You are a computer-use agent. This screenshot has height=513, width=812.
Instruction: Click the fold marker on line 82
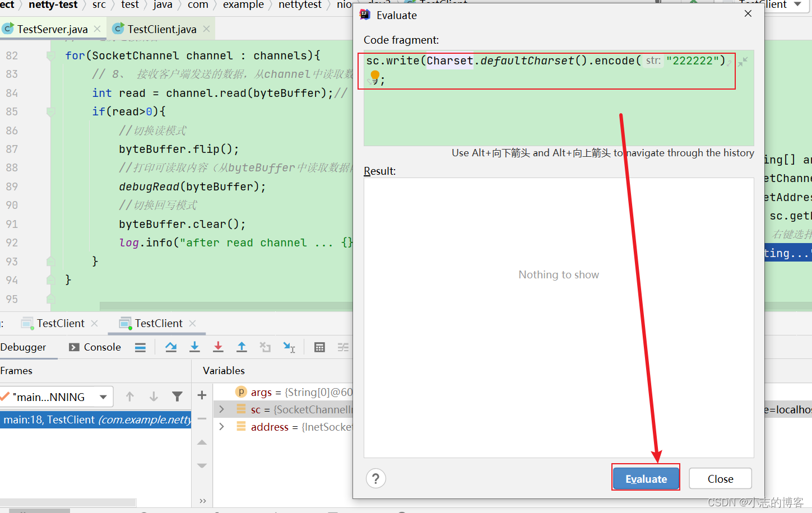(51, 55)
